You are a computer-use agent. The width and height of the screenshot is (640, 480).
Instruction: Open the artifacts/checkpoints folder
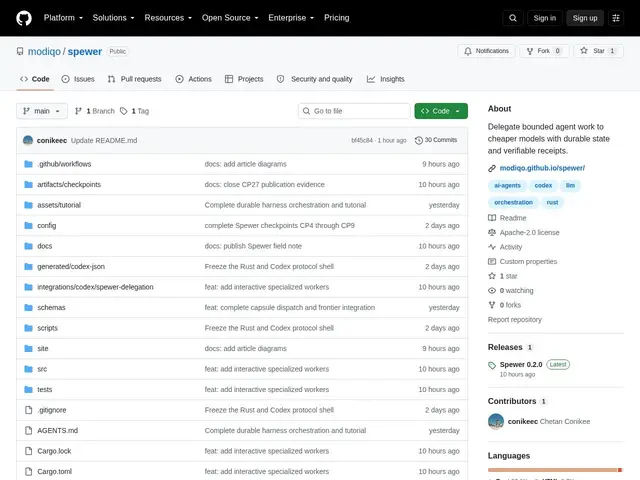tap(69, 184)
